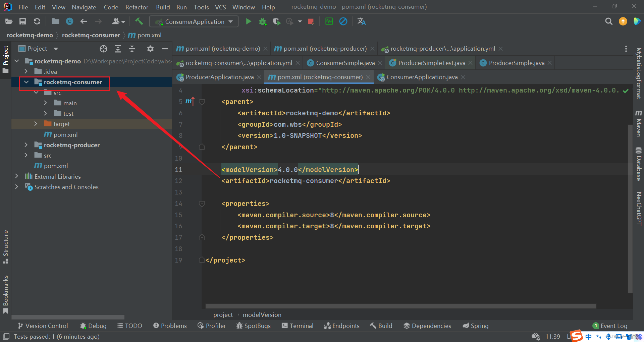Viewport: 644px width, 342px height.
Task: Debug ConsumerApplication with the bug icon
Action: pos(263,21)
